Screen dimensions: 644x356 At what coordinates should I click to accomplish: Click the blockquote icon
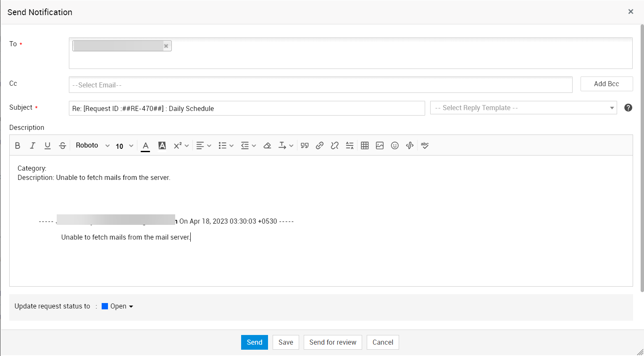(x=305, y=145)
